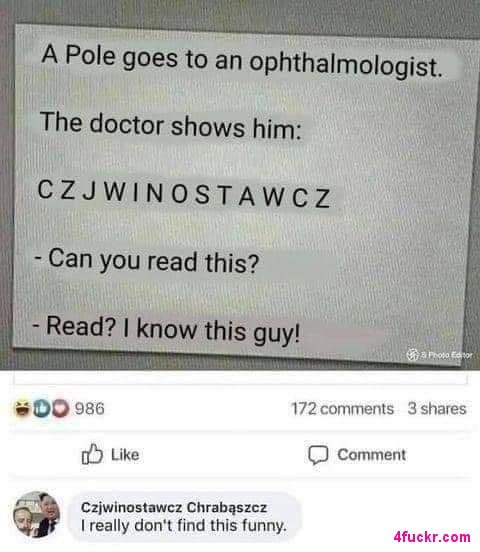Image resolution: width=480 pixels, height=552 pixels.
Task: Open Czjwinostawcz Chrabąszcz profile name
Action: 174,507
